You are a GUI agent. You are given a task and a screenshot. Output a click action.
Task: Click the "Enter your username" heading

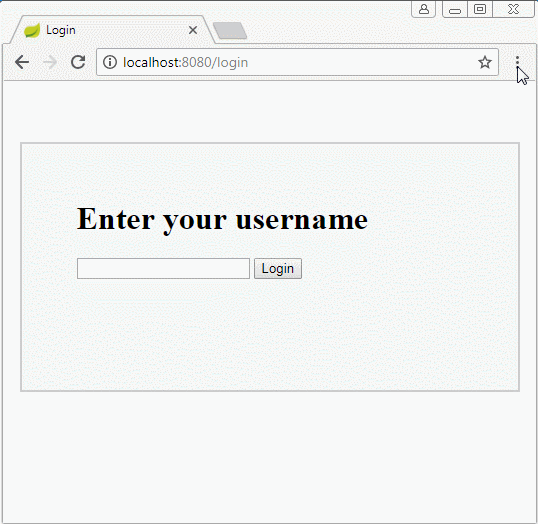pyautogui.click(x=222, y=219)
